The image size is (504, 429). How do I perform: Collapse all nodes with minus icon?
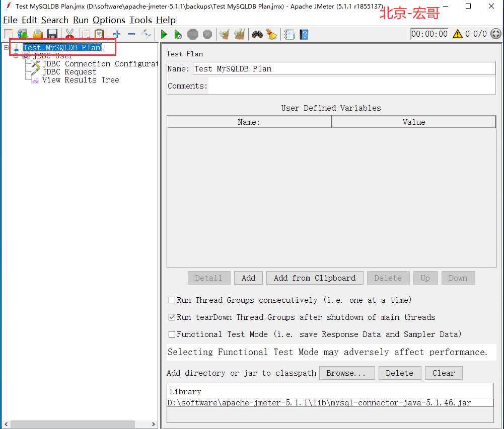pyautogui.click(x=131, y=34)
